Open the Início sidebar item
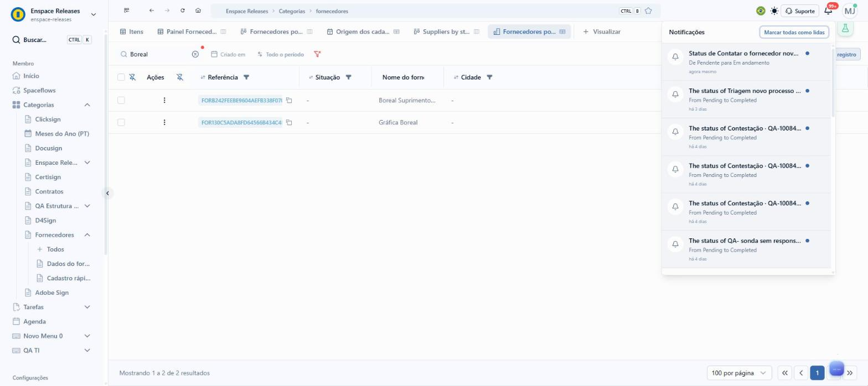The width and height of the screenshot is (868, 386). click(x=31, y=76)
